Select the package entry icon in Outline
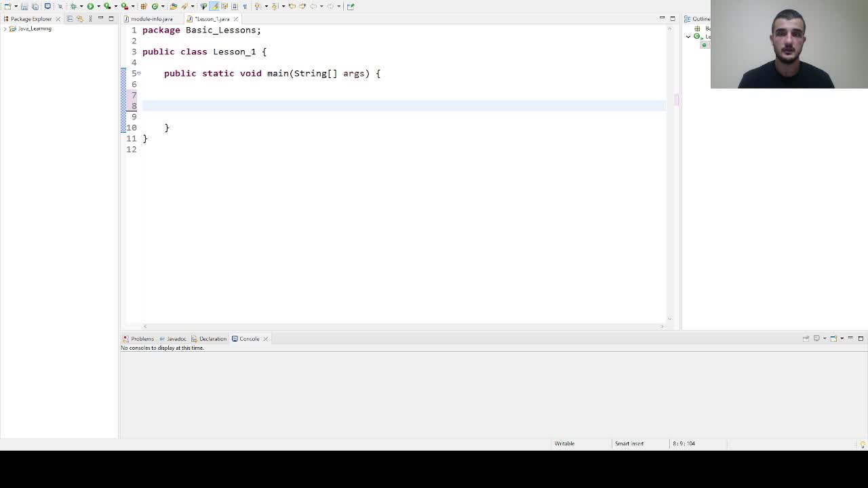This screenshot has width=868, height=488. 697,28
